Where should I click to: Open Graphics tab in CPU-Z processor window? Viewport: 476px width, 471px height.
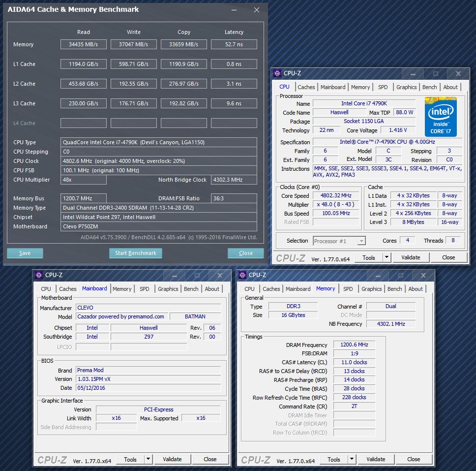(406, 87)
